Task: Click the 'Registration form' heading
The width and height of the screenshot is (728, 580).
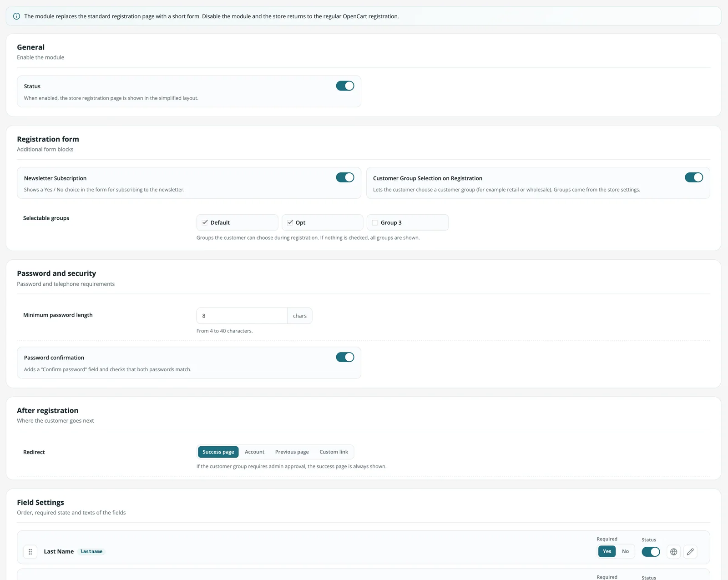Action: tap(48, 139)
